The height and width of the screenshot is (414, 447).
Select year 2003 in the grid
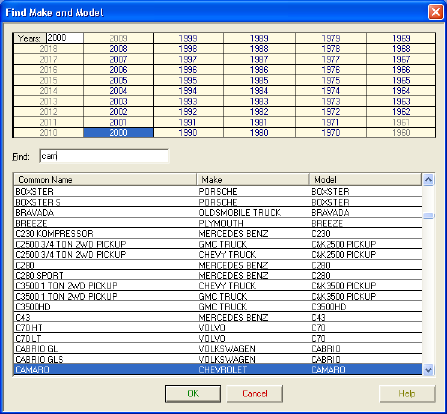point(118,101)
